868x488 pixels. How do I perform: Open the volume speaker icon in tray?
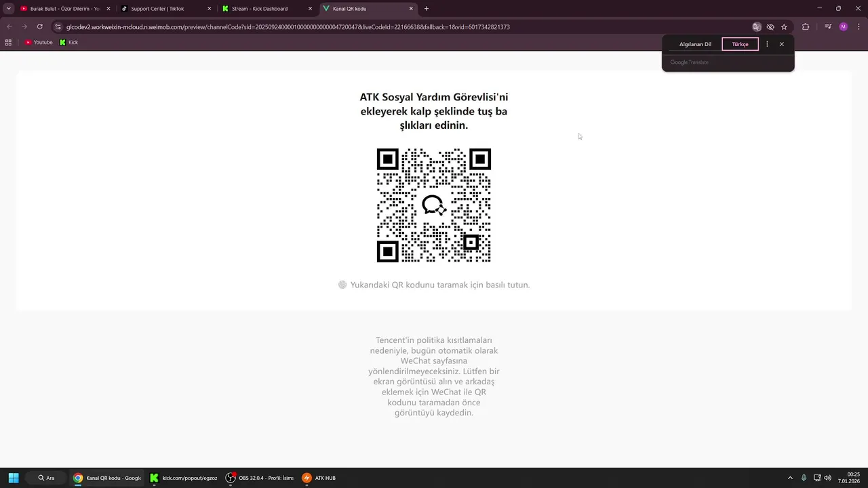coord(827,478)
